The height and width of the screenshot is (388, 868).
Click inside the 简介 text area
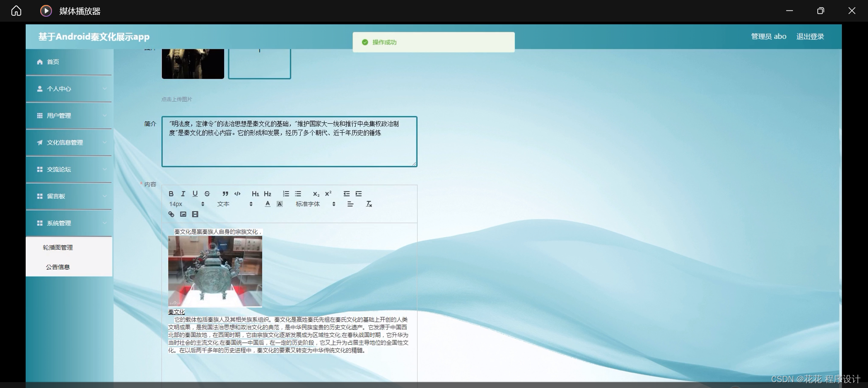289,142
